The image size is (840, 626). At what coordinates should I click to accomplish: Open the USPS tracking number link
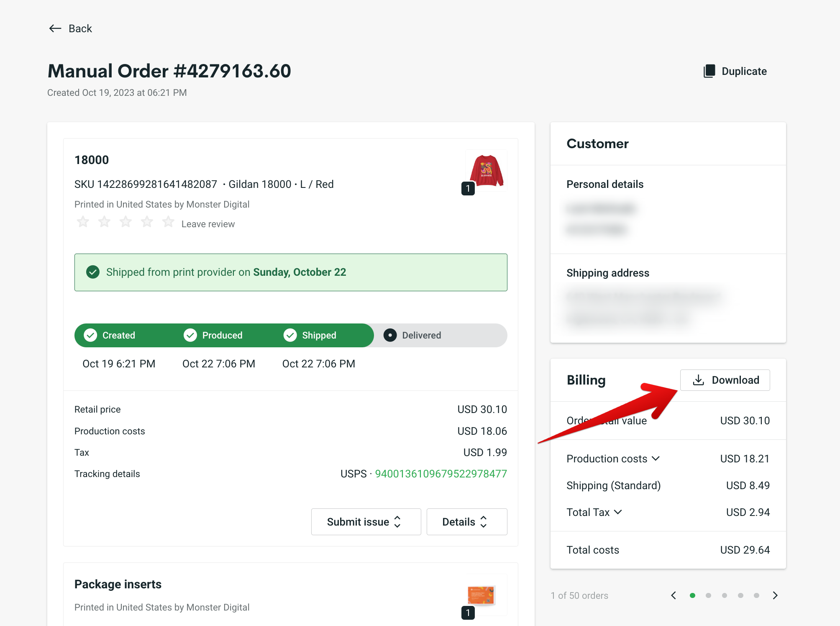point(441,473)
